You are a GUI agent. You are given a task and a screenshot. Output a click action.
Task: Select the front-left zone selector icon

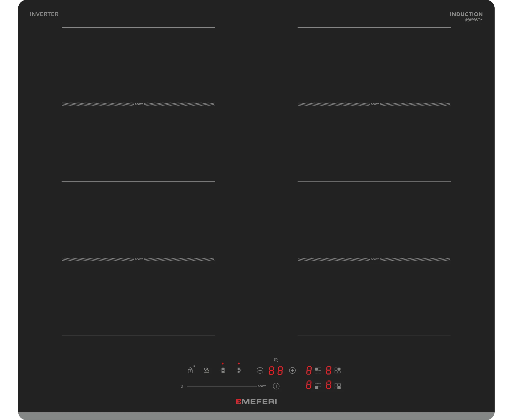click(318, 386)
